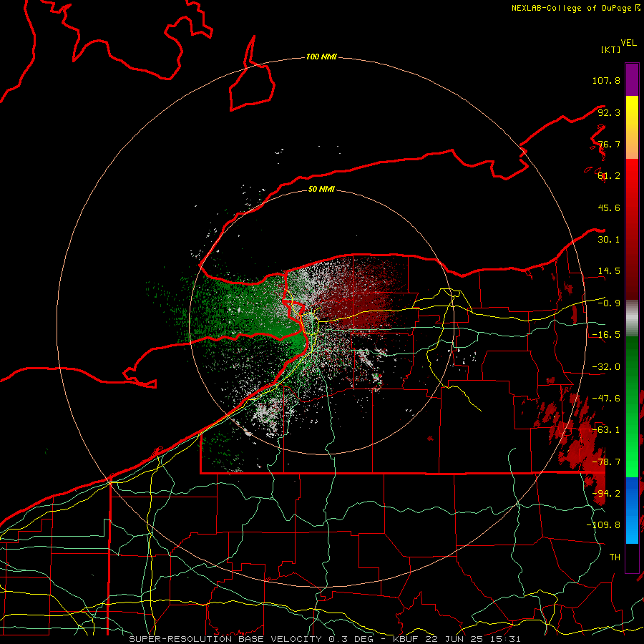This screenshot has width=644, height=644.
Task: Click the 100 NMI range ring label
Action: [x=321, y=57]
